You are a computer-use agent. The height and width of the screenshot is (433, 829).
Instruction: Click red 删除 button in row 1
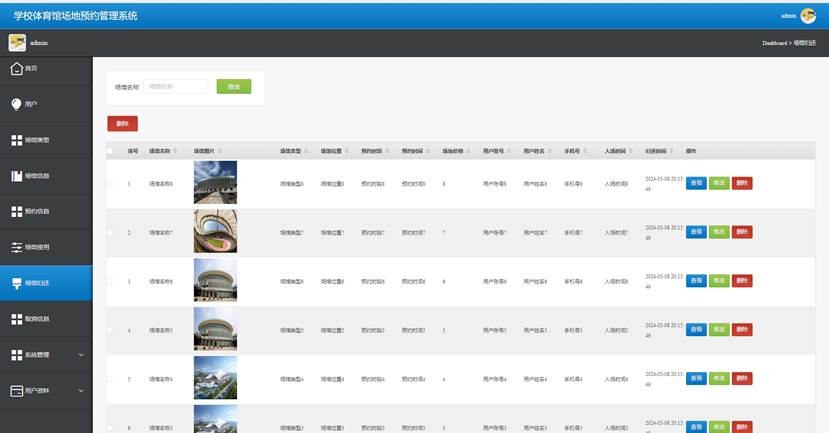tap(742, 183)
